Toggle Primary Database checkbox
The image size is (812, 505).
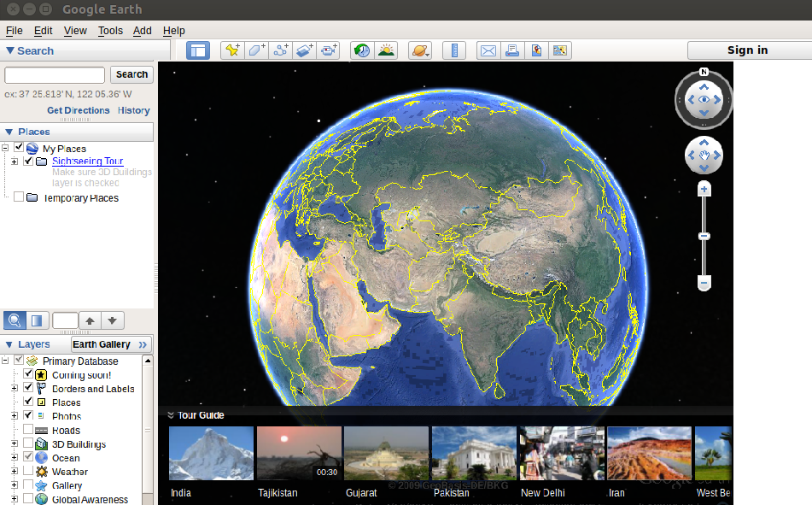pyautogui.click(x=19, y=360)
